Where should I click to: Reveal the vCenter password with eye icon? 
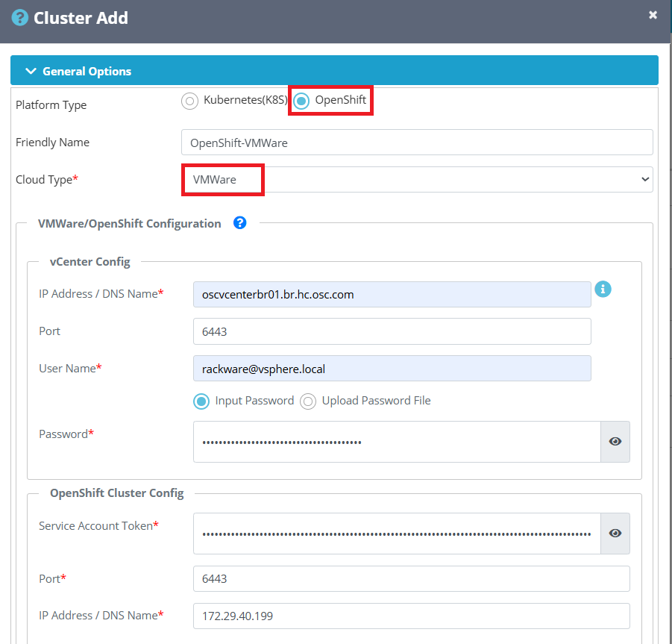615,442
